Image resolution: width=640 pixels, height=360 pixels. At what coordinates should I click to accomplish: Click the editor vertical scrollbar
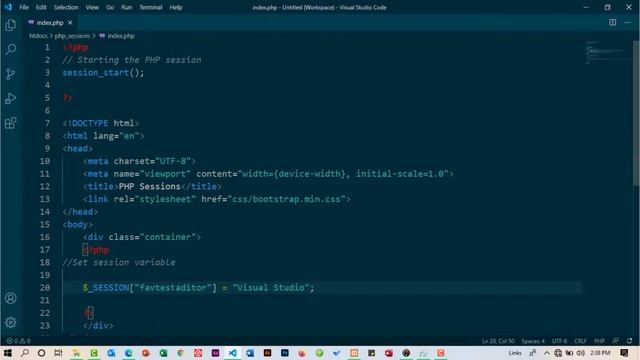pos(636,114)
